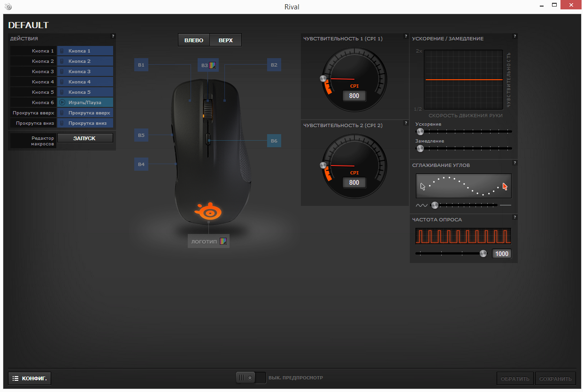583x392 pixels.
Task: Select the B6 button label
Action: (x=274, y=141)
